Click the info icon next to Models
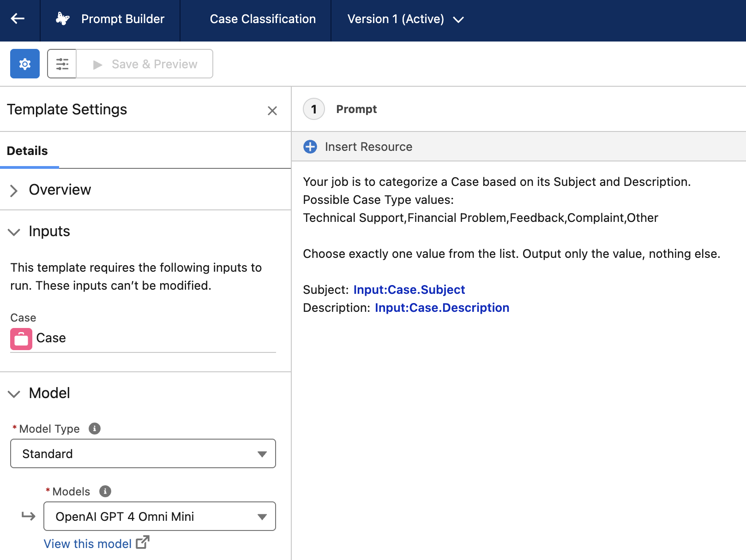Viewport: 746px width, 560px height. pyautogui.click(x=105, y=491)
